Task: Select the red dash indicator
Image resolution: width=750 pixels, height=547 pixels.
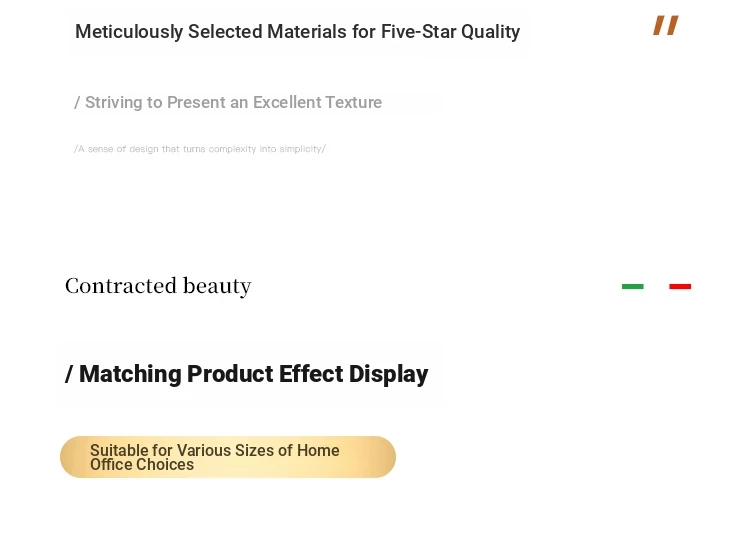Action: click(x=680, y=286)
